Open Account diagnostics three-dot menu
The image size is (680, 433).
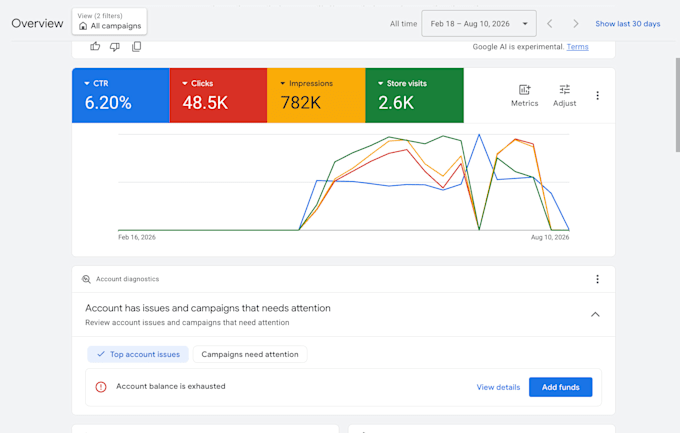click(597, 279)
